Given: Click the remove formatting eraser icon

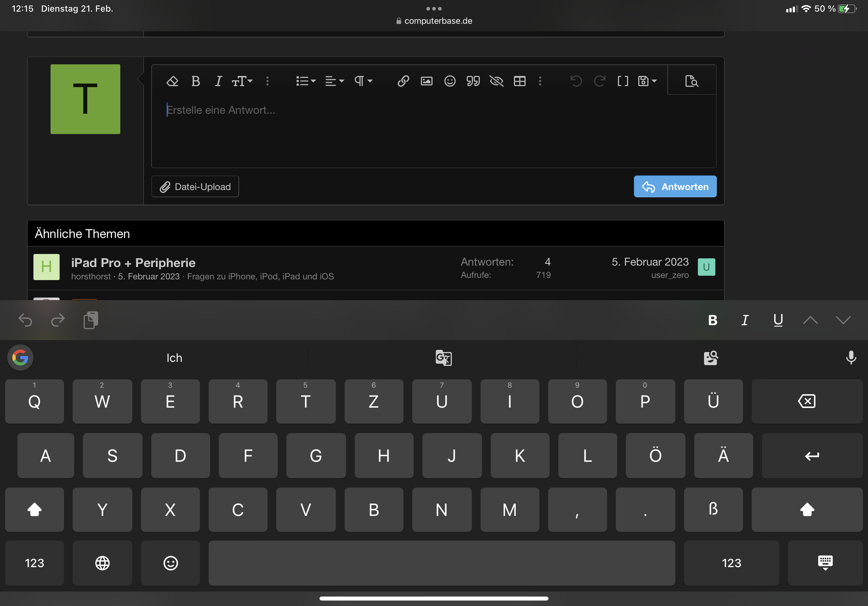Looking at the screenshot, I should (172, 81).
